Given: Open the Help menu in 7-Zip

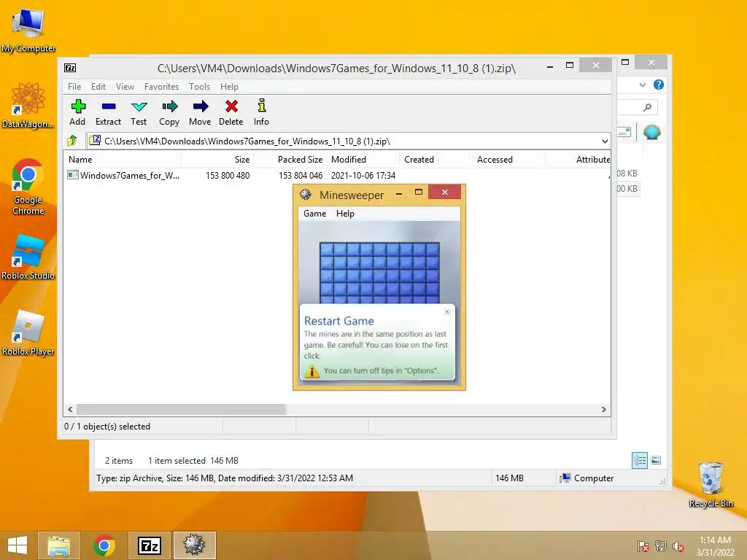Looking at the screenshot, I should 229,87.
